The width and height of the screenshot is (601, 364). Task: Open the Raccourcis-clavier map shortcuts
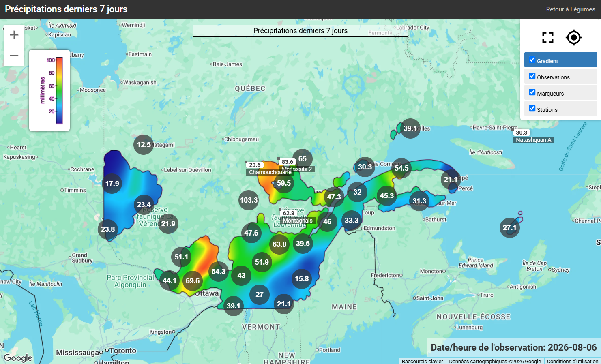[x=423, y=361]
